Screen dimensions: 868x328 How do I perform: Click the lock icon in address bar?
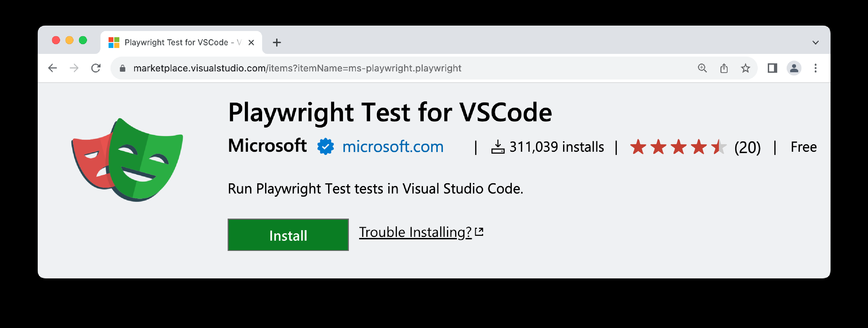pos(123,68)
